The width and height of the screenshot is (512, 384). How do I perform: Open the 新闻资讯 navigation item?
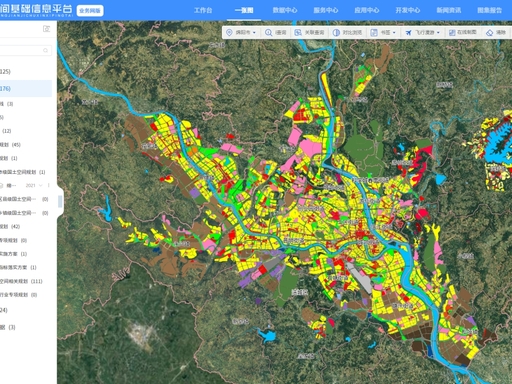[449, 10]
